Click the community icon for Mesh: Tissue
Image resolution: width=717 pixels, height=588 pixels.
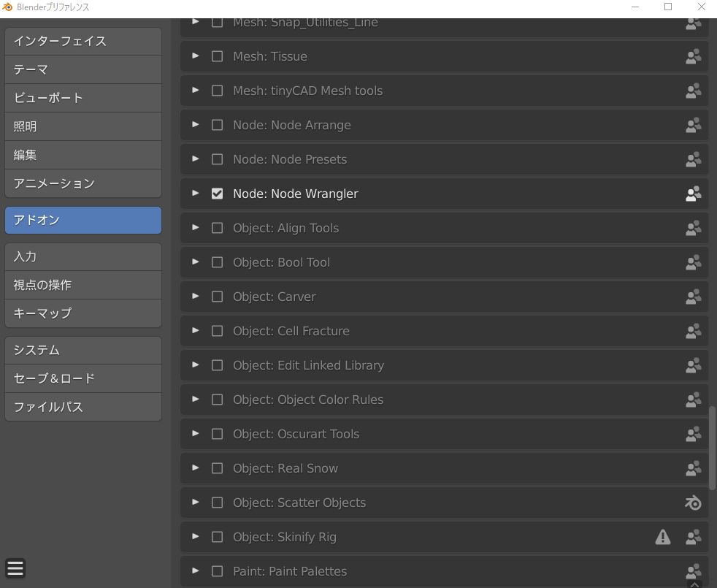[x=693, y=56]
